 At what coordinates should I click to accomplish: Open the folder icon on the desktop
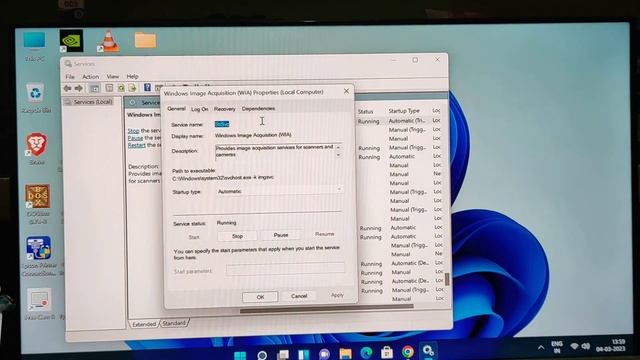coord(145,40)
